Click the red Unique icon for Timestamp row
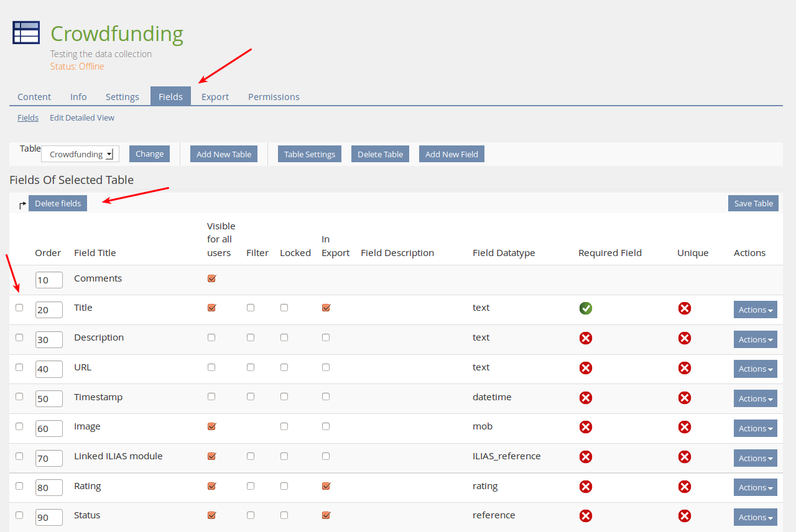 click(684, 398)
